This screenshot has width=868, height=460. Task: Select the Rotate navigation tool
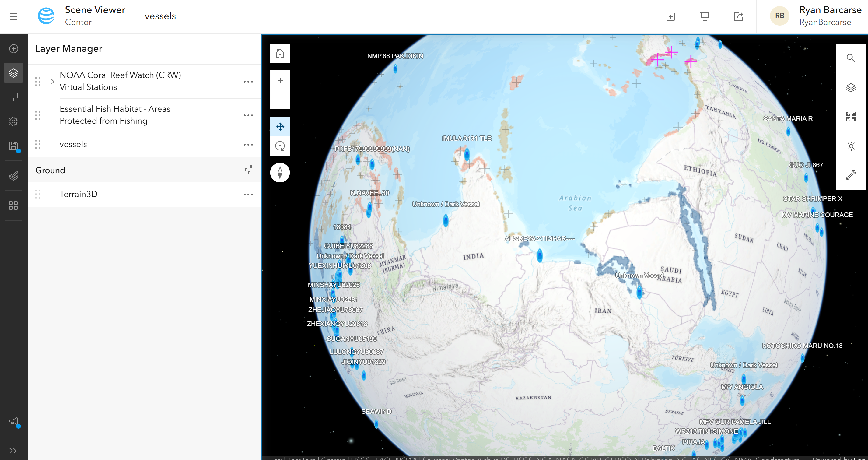[x=280, y=146]
